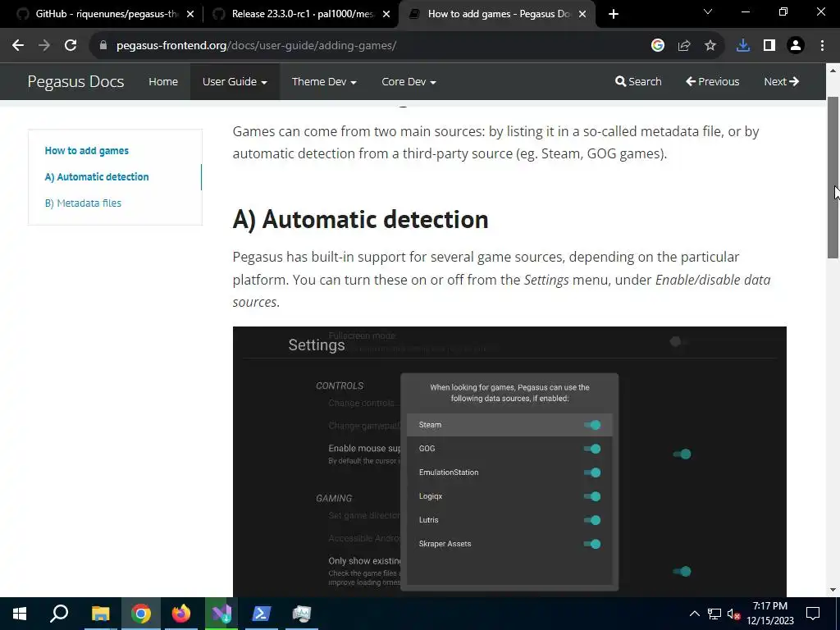Toggle the Enable mouse support switch
The height and width of the screenshot is (630, 840).
pyautogui.click(x=682, y=454)
